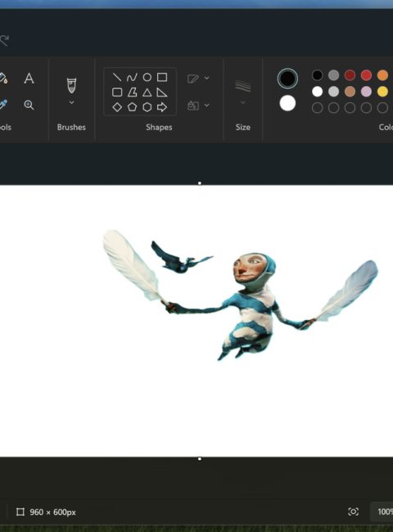The width and height of the screenshot is (393, 532).
Task: Select the Fill bucket tool
Action: click(2, 79)
